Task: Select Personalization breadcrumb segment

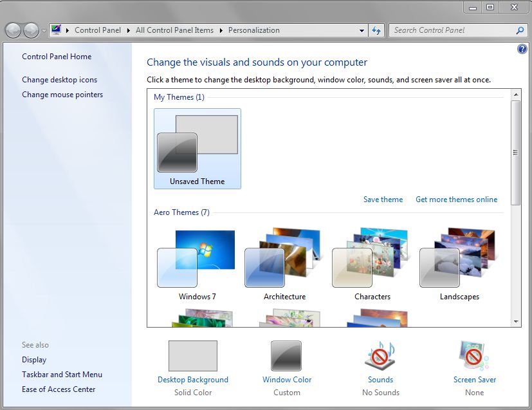Action: pos(254,30)
